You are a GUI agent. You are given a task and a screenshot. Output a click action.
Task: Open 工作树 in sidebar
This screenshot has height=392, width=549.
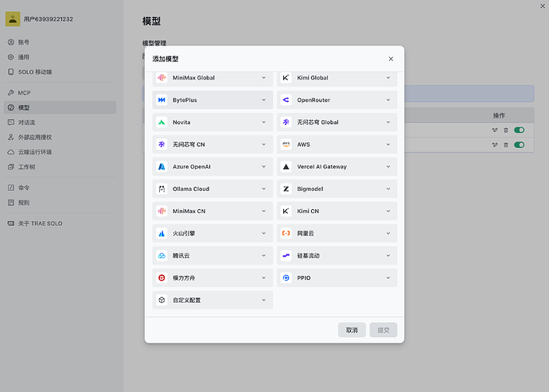[60, 167]
